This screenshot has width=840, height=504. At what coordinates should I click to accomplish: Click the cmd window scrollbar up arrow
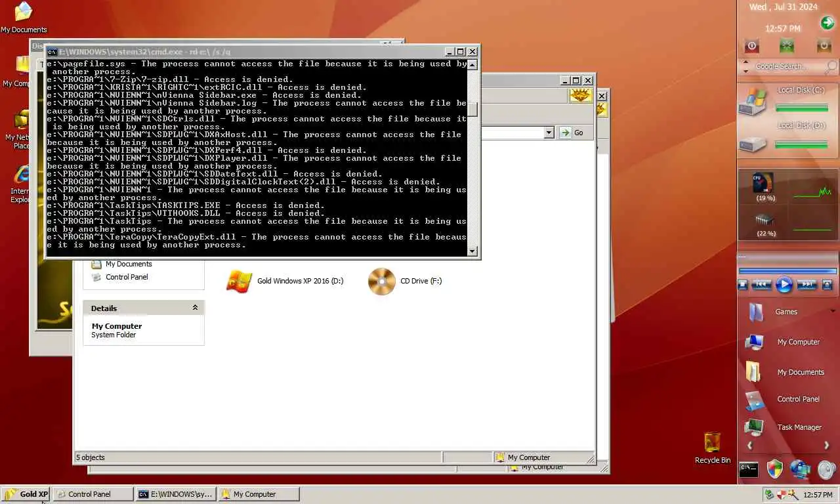472,65
